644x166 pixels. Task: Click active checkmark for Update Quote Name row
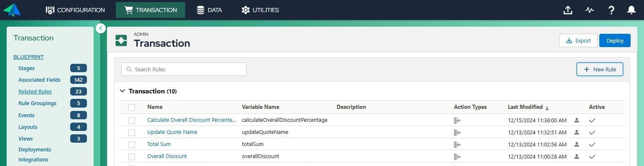tap(592, 133)
